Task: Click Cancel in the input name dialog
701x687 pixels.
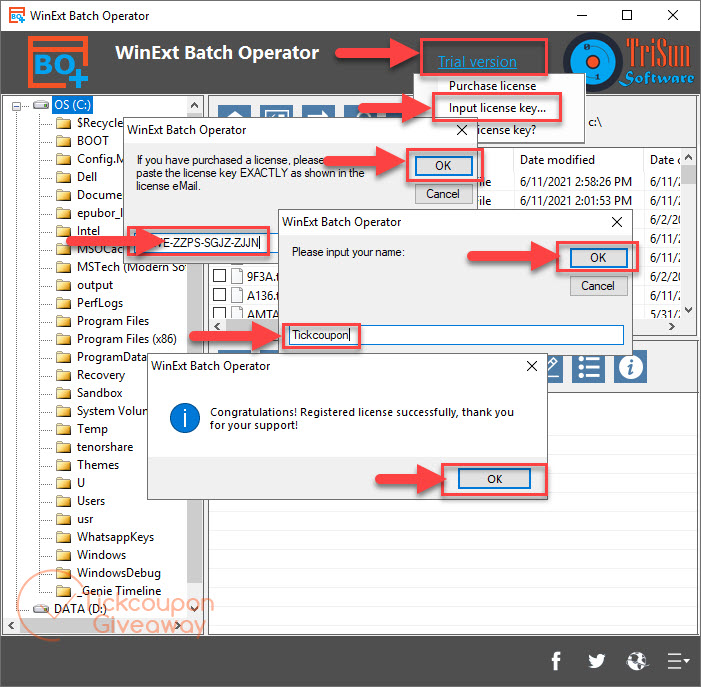Action: point(598,286)
